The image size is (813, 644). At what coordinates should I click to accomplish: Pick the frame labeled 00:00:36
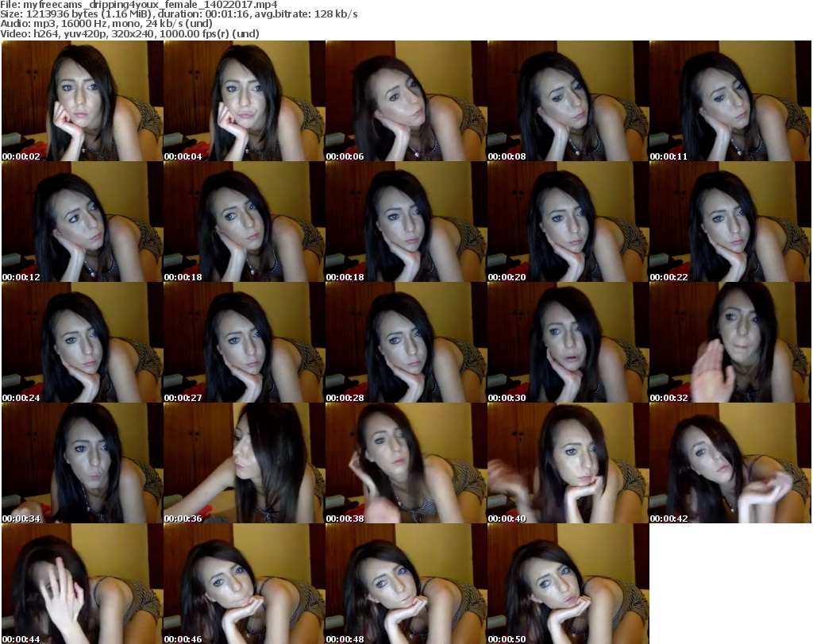[245, 463]
